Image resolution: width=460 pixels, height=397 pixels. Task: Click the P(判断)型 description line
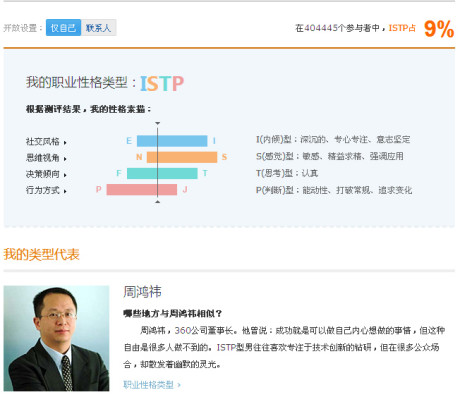(334, 190)
